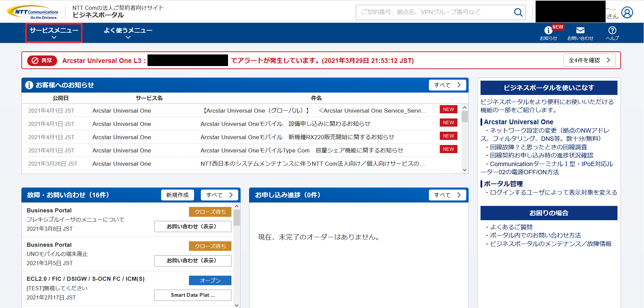The image size is (644, 308).
Task: Click the inquiries list scroll-up arrow
Action: (237, 206)
